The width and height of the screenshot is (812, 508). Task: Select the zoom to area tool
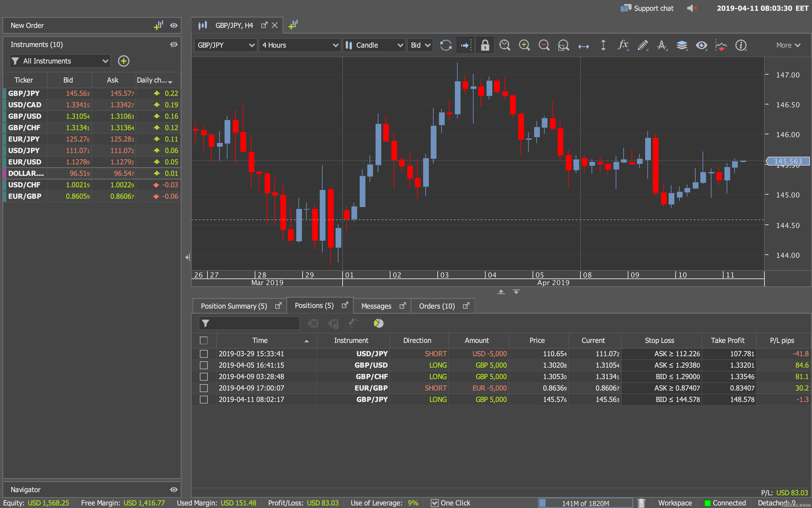[563, 45]
